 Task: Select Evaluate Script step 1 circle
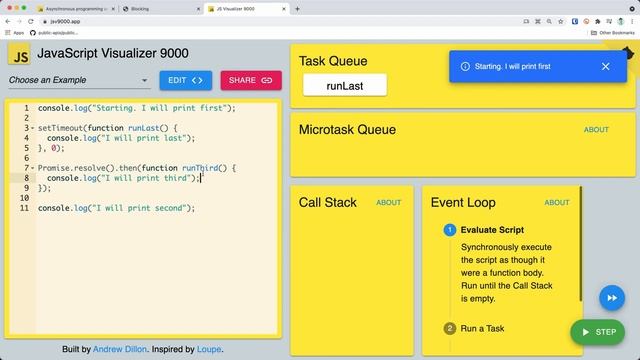tap(449, 230)
